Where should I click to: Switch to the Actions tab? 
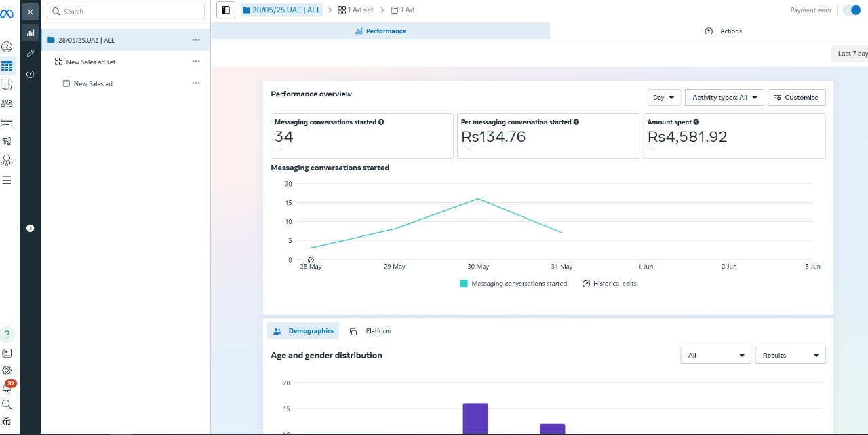[724, 31]
